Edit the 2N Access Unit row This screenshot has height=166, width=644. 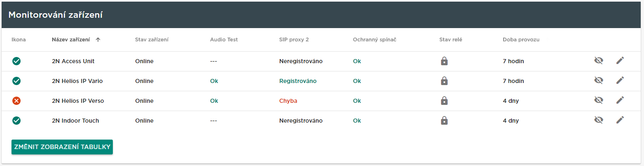tap(620, 61)
